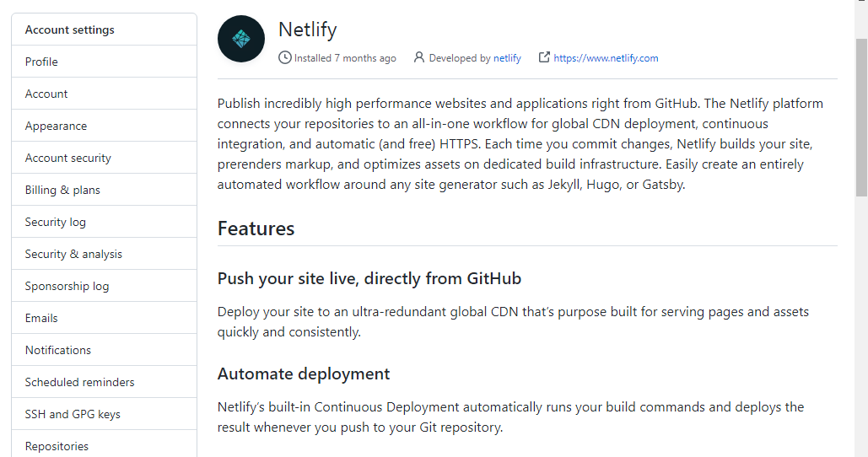The height and width of the screenshot is (457, 868).
Task: Click the Account settings sidebar header
Action: (104, 30)
